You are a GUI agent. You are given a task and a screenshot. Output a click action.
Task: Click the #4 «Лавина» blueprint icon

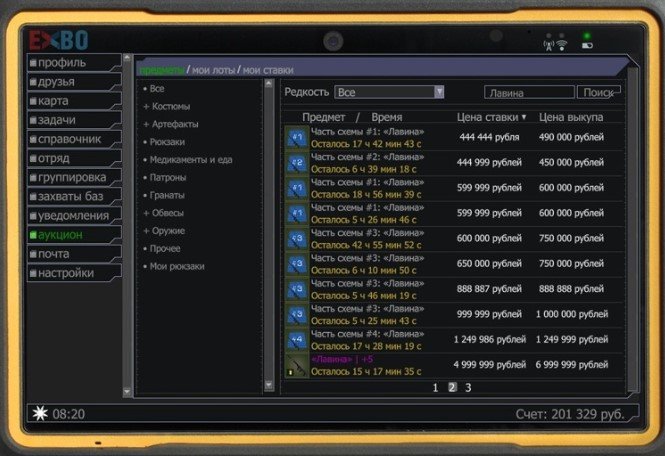pyautogui.click(x=297, y=340)
